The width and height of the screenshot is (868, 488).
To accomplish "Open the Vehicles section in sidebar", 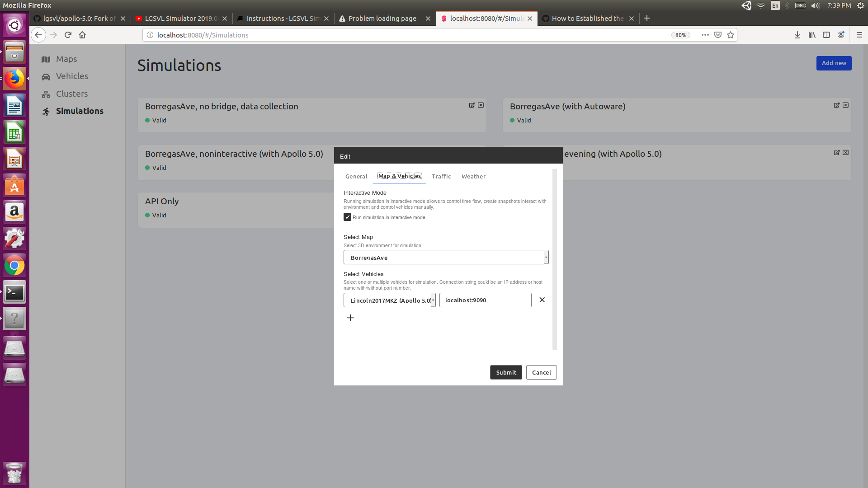I will [65, 76].
